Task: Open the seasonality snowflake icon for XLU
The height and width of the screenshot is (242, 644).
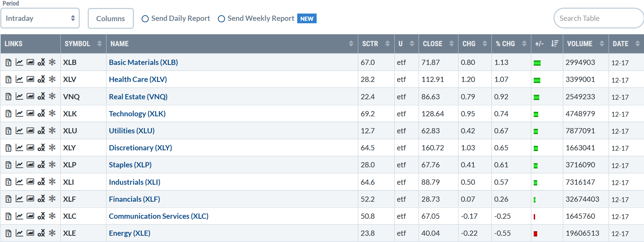Action: (52, 131)
